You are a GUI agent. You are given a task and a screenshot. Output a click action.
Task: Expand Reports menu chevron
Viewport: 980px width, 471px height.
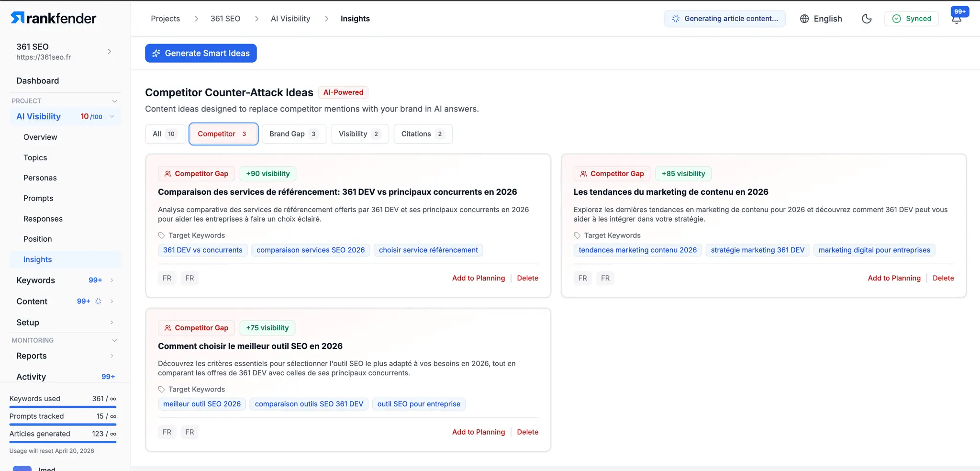111,356
